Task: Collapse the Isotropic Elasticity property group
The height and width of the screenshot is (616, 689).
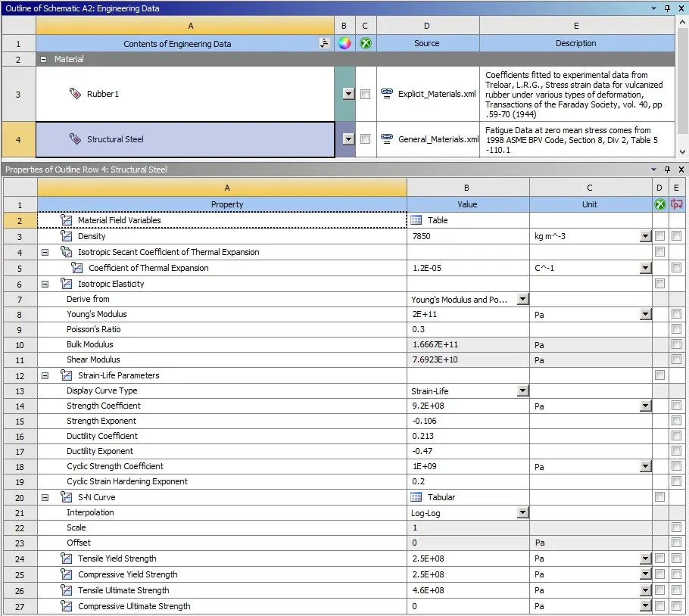Action: point(45,284)
